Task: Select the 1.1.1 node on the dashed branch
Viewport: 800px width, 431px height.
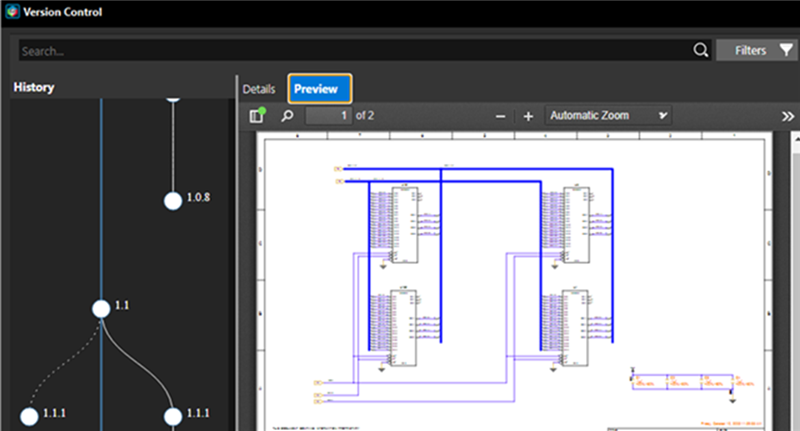Action: point(29,414)
